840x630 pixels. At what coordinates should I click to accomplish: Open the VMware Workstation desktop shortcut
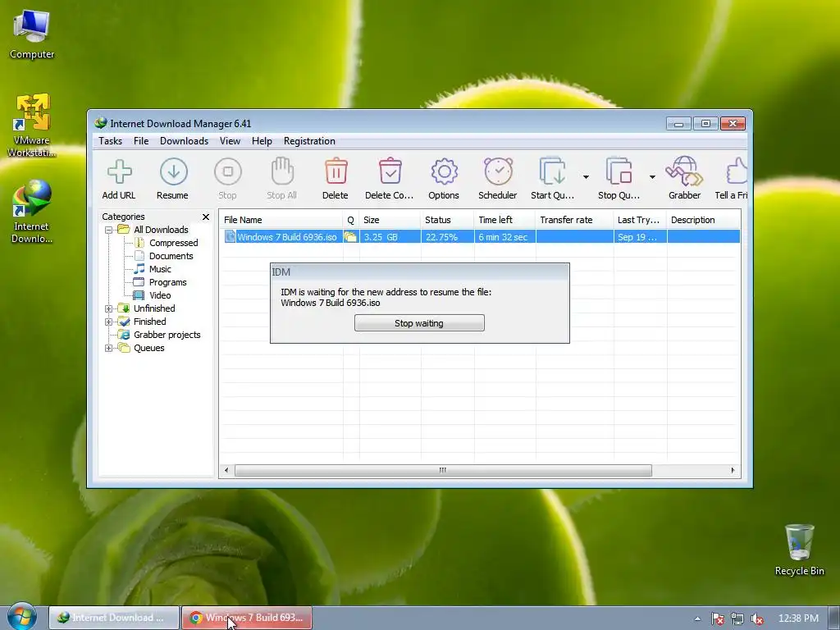[32, 126]
